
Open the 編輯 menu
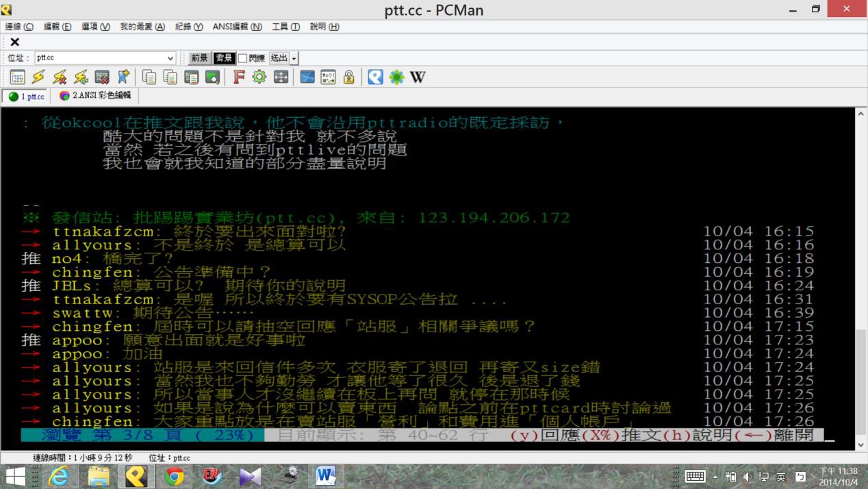[58, 27]
